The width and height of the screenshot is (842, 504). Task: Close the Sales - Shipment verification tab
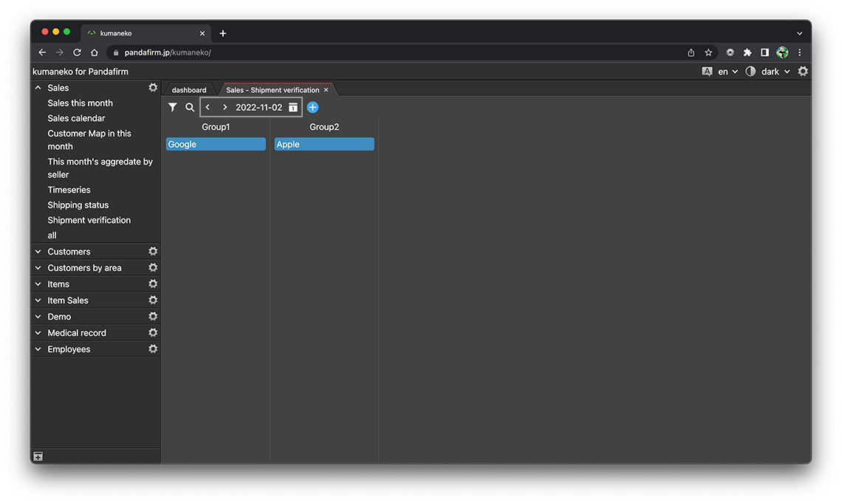pyautogui.click(x=326, y=90)
